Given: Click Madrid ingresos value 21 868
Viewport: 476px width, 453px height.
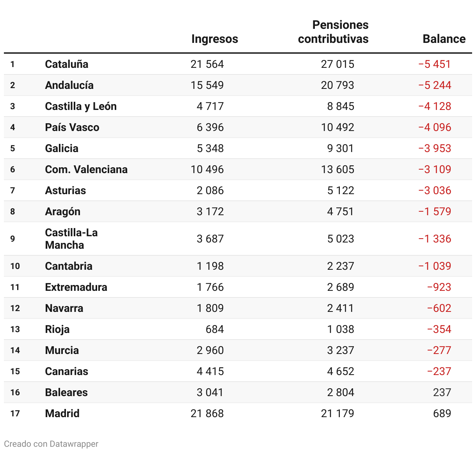Looking at the screenshot, I should (207, 413).
